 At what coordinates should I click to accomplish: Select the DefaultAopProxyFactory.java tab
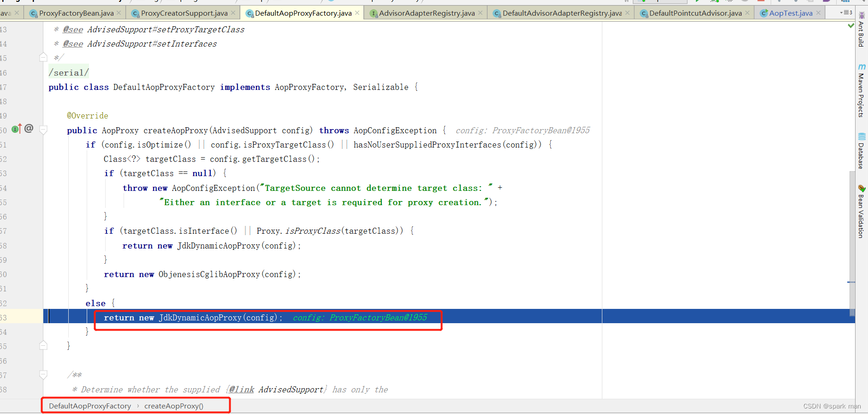click(303, 13)
